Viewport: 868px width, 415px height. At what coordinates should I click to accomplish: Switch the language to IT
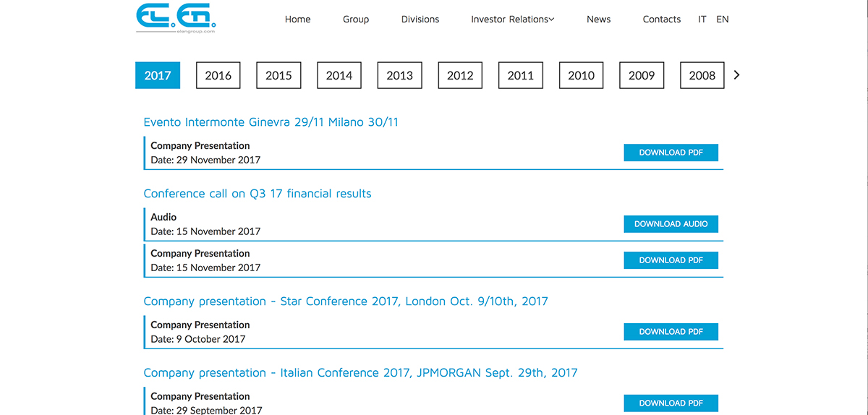pos(702,20)
